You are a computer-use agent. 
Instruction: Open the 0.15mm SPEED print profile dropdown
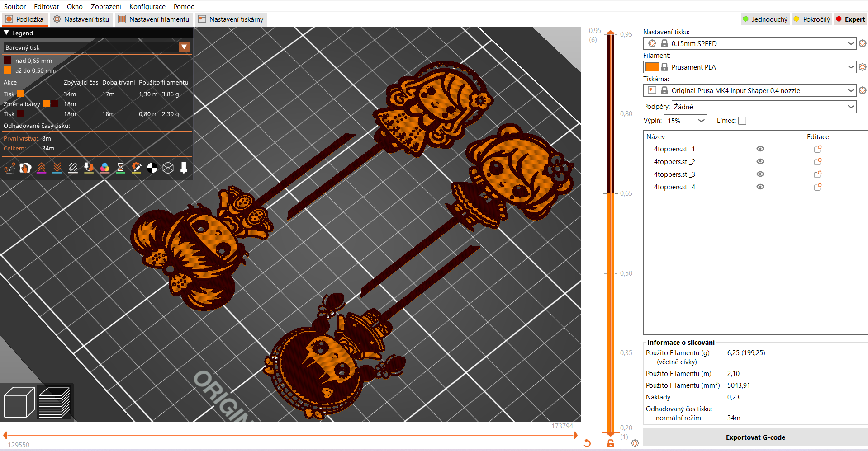point(750,43)
